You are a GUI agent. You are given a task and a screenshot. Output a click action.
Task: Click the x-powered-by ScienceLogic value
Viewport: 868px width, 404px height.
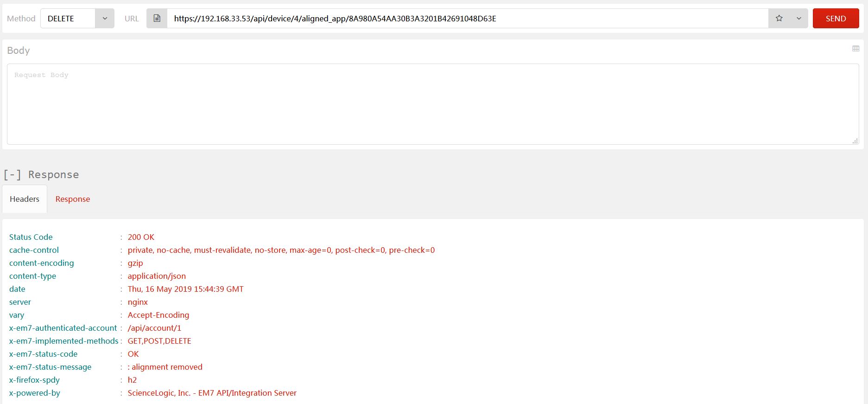212,393
